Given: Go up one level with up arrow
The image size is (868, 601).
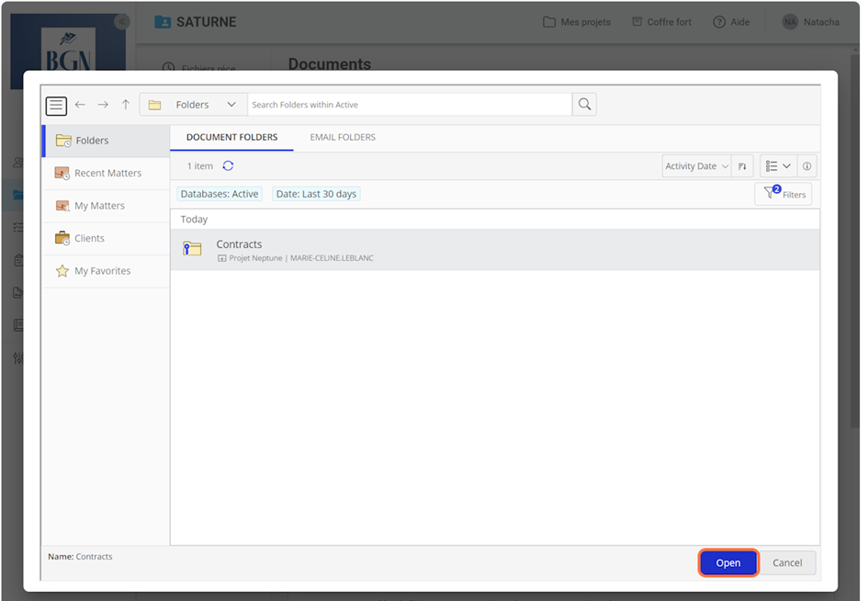Looking at the screenshot, I should [126, 105].
